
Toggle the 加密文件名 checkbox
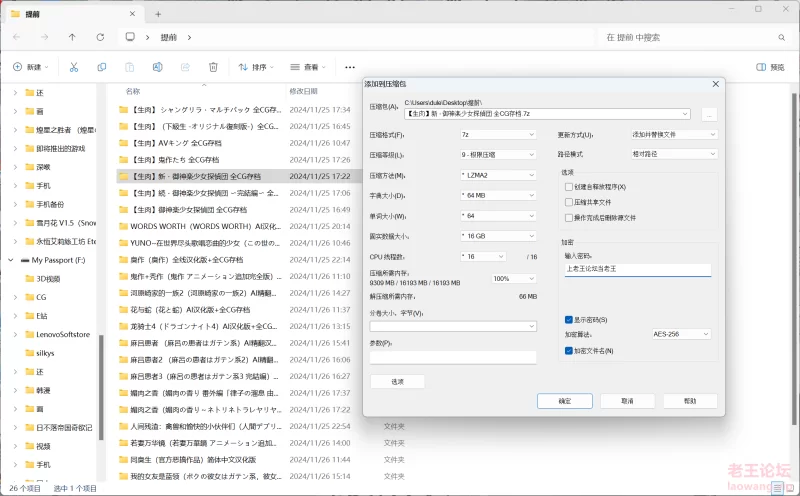568,351
